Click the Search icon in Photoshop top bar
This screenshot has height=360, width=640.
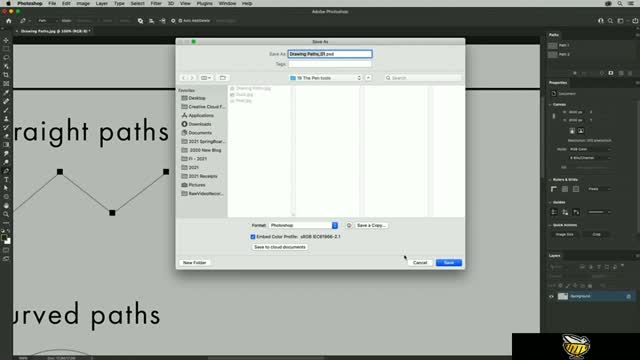pyautogui.click(x=610, y=21)
